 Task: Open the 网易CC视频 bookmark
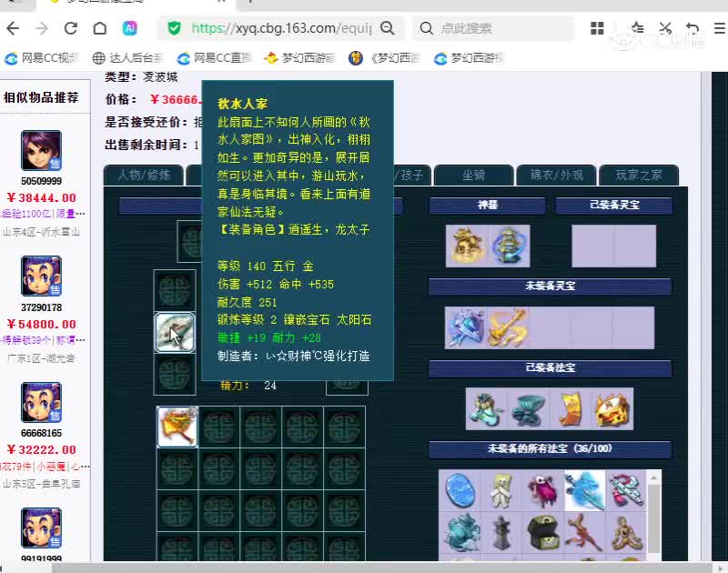(42, 58)
